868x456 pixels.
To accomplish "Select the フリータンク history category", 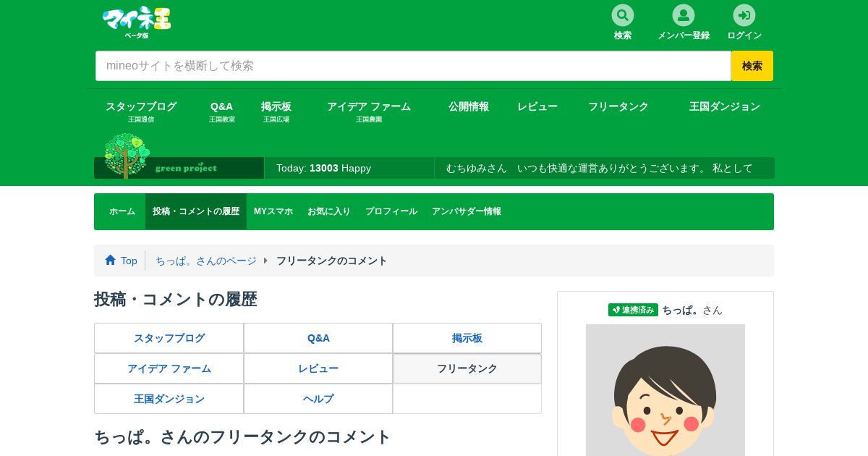I will tap(467, 368).
